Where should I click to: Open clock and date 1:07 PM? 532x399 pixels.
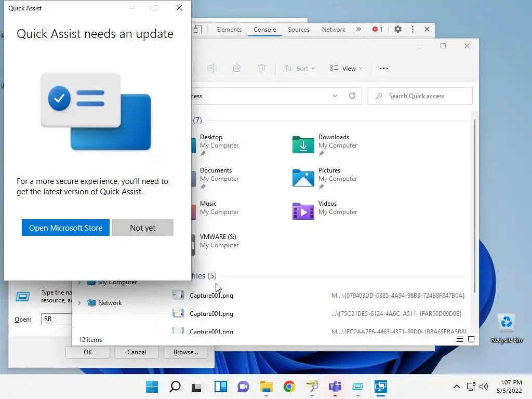click(509, 387)
